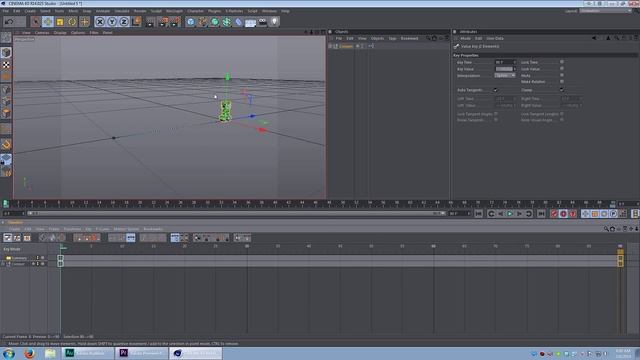Click the texture mode checker icon
Image resolution: width=640 pixels, height=360 pixels.
(x=6, y=64)
